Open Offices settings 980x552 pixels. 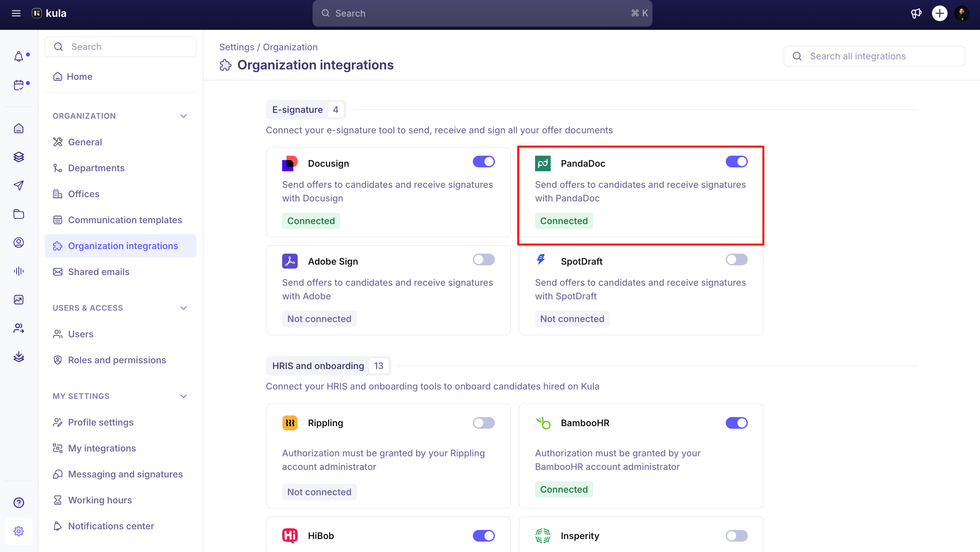[x=120, y=194]
